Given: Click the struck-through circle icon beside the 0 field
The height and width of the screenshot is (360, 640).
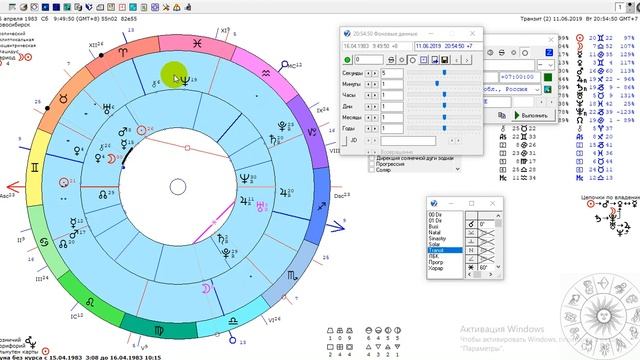Looking at the screenshot, I should [391, 60].
